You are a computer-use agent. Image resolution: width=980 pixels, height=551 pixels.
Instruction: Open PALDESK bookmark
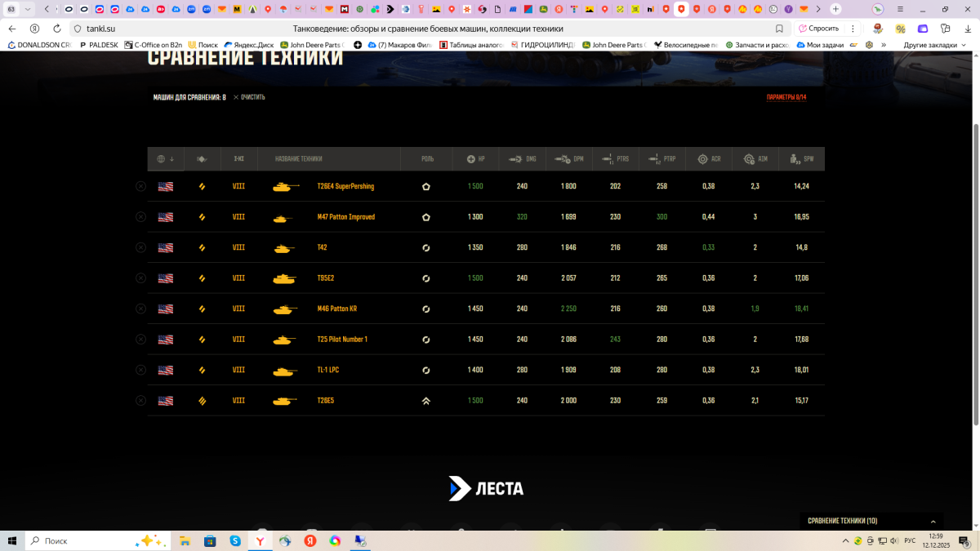99,45
